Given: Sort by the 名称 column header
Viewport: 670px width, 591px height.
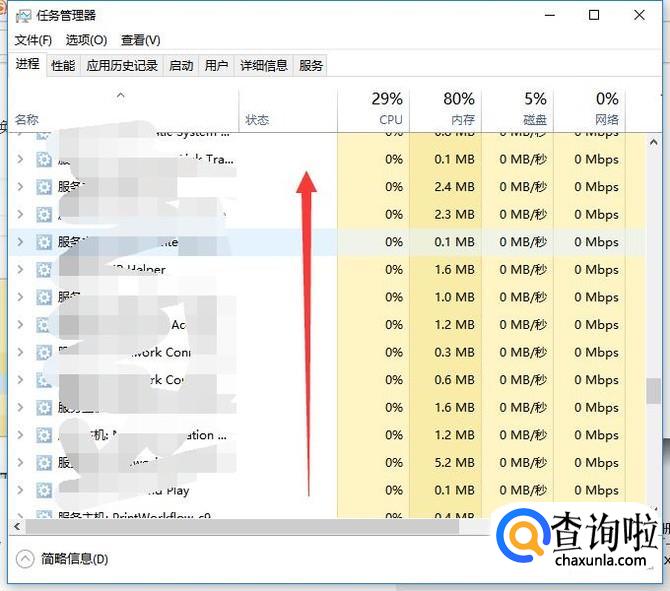Looking at the screenshot, I should tap(124, 110).
